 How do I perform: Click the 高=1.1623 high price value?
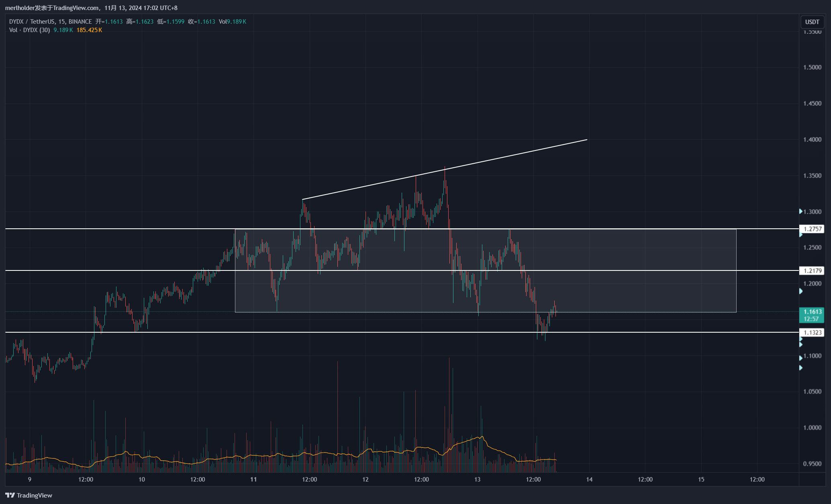(140, 22)
